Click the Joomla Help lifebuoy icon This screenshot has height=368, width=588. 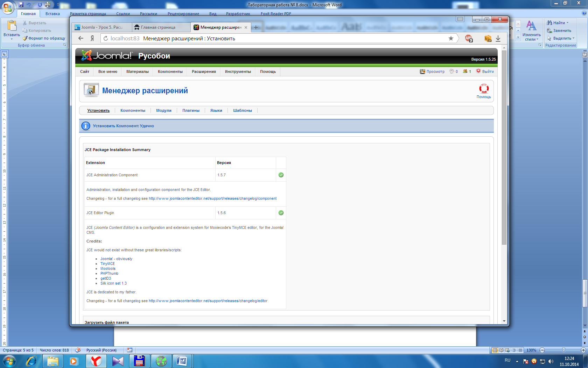click(484, 88)
